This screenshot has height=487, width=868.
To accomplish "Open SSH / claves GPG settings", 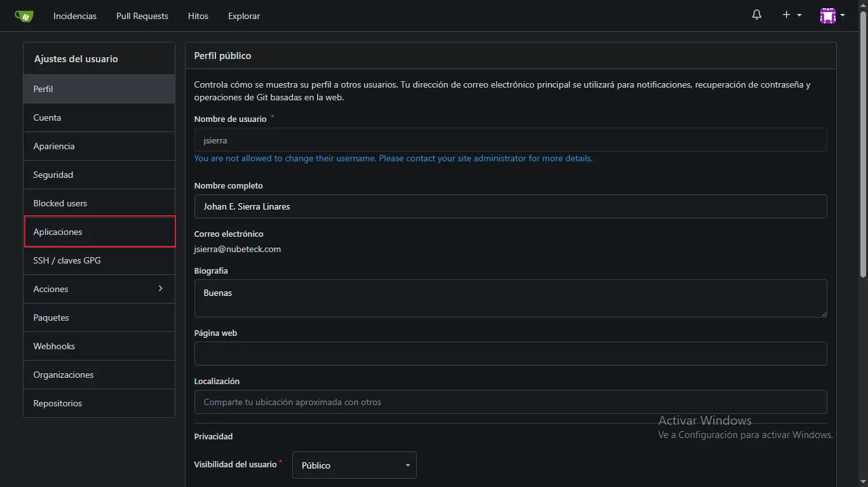I will pos(67,260).
